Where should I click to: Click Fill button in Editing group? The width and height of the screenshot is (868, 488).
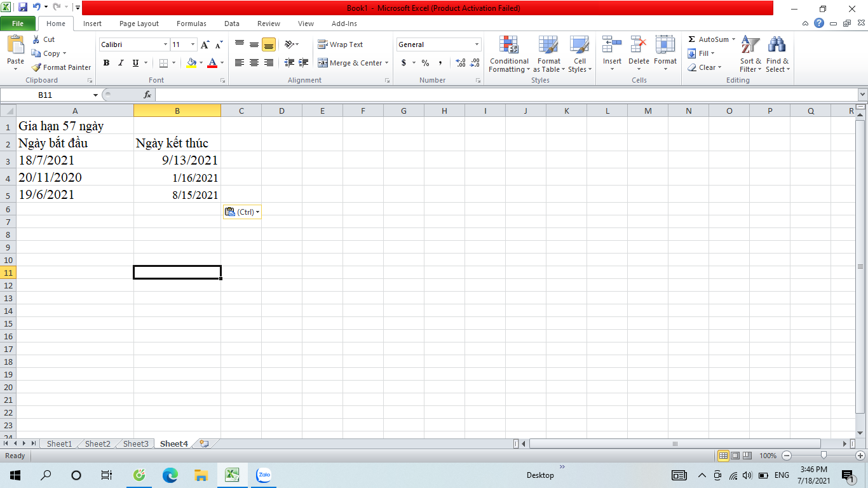point(702,53)
